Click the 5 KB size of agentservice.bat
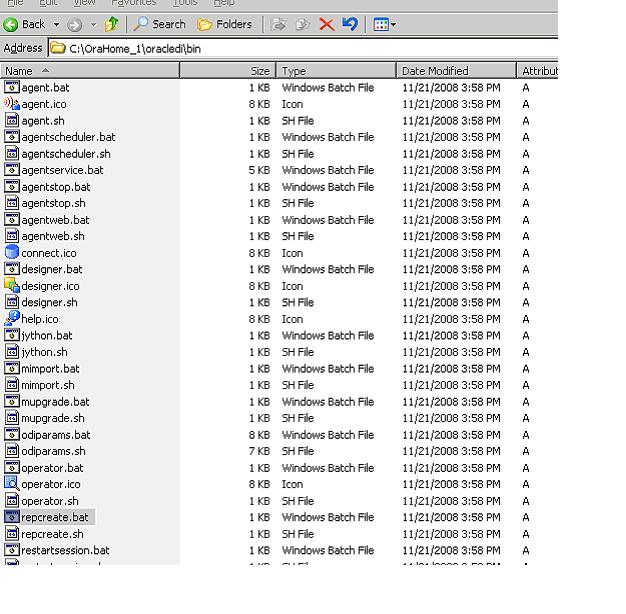Viewport: 626px width, 614px height. click(x=259, y=170)
